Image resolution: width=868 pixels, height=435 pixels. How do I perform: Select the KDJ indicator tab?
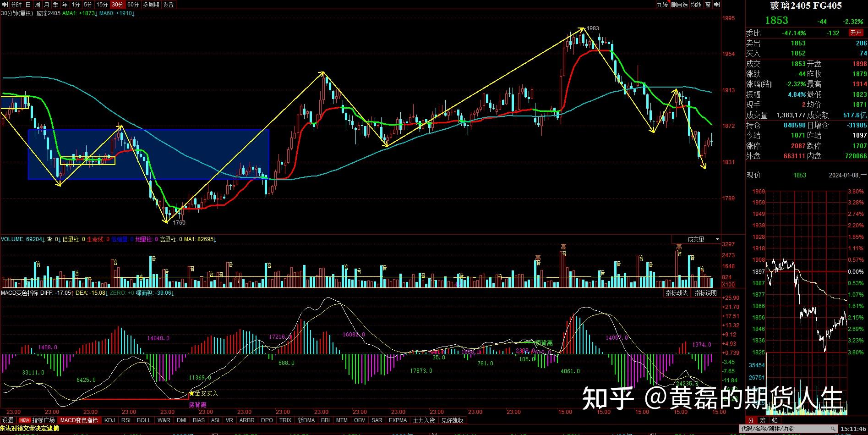coord(109,420)
